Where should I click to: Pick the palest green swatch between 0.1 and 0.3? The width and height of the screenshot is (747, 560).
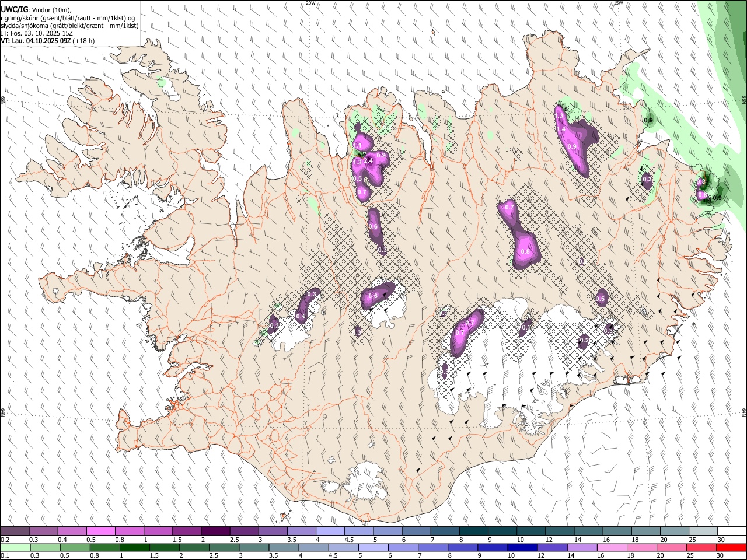coord(15,548)
